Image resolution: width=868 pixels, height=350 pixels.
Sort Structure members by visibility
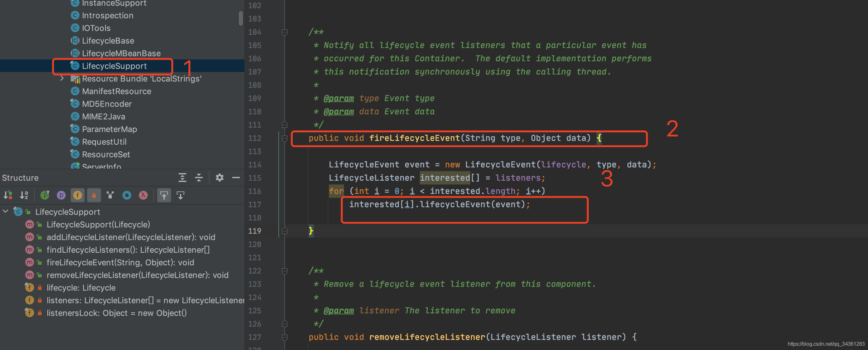pos(8,195)
